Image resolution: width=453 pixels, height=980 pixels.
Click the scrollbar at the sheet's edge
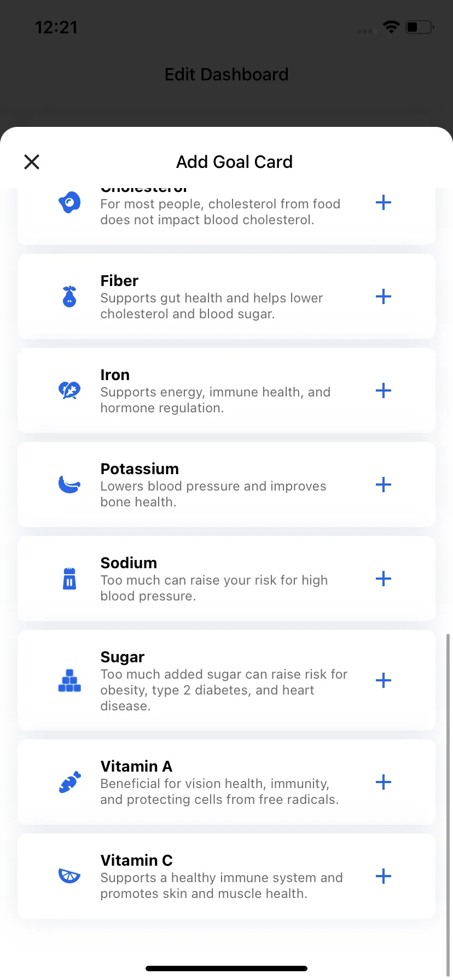click(x=449, y=804)
